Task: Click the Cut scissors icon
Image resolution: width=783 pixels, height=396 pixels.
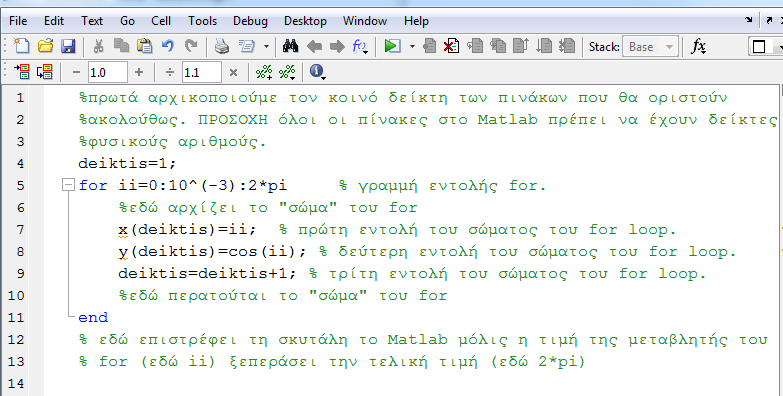Action: tap(98, 46)
